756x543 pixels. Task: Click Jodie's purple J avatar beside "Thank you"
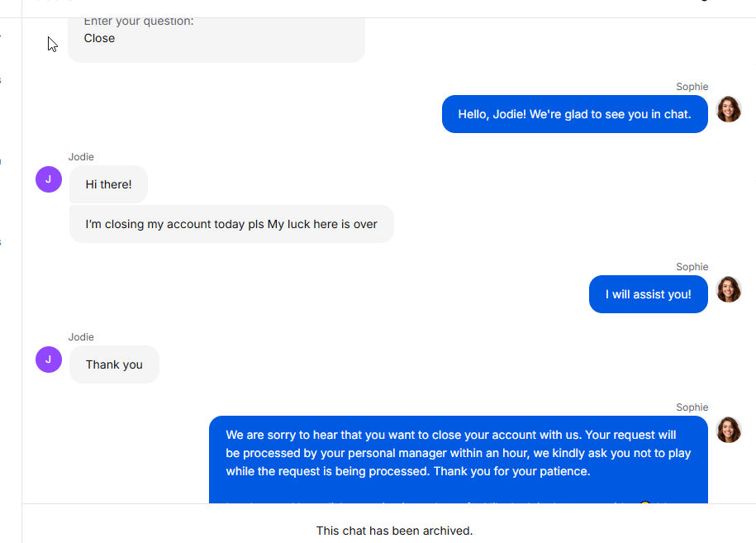tap(49, 359)
